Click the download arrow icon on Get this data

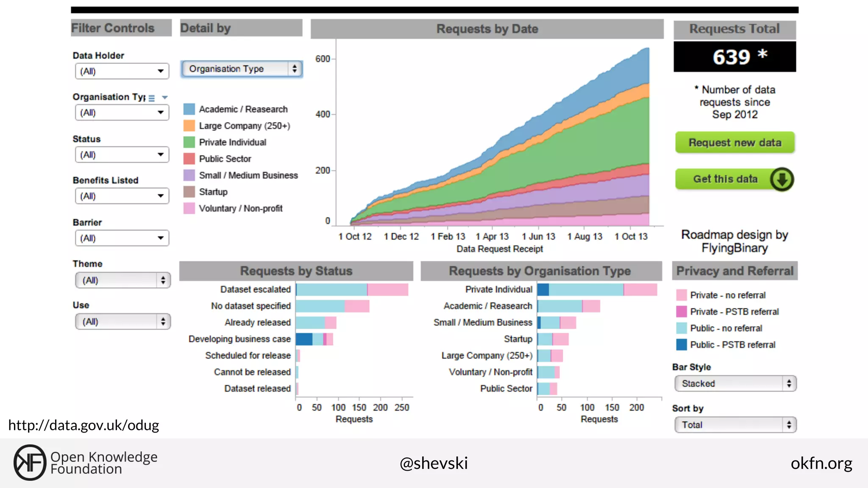[x=782, y=180]
